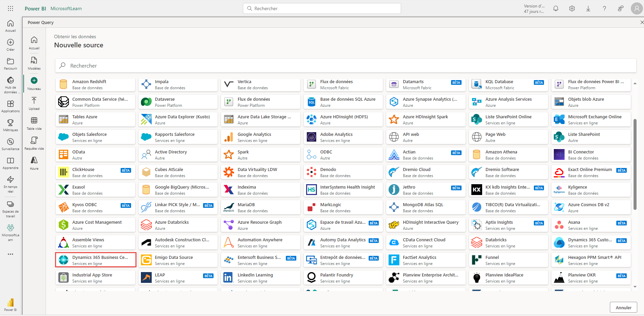Click the Annuler button
This screenshot has width=644, height=316.
pyautogui.click(x=623, y=308)
